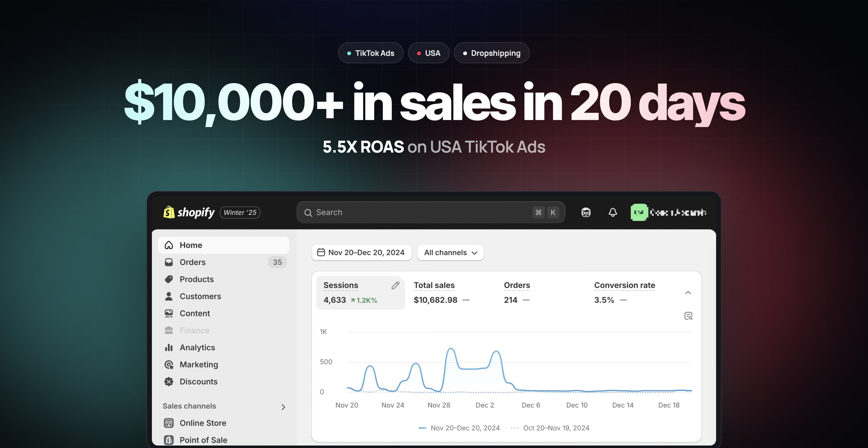
Task: Edit Sessions metric with pencil icon
Action: click(x=396, y=286)
